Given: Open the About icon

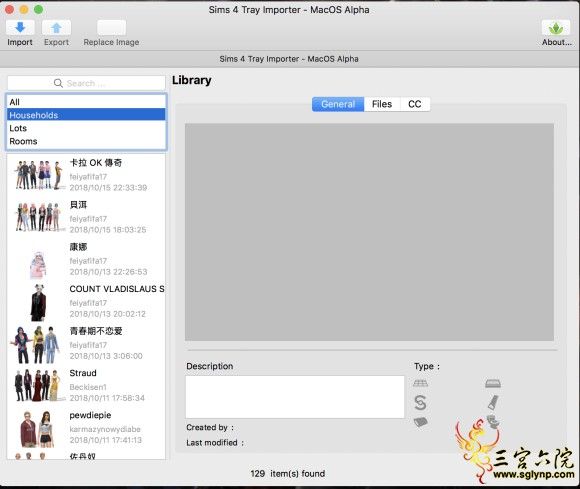Looking at the screenshot, I should (556, 28).
